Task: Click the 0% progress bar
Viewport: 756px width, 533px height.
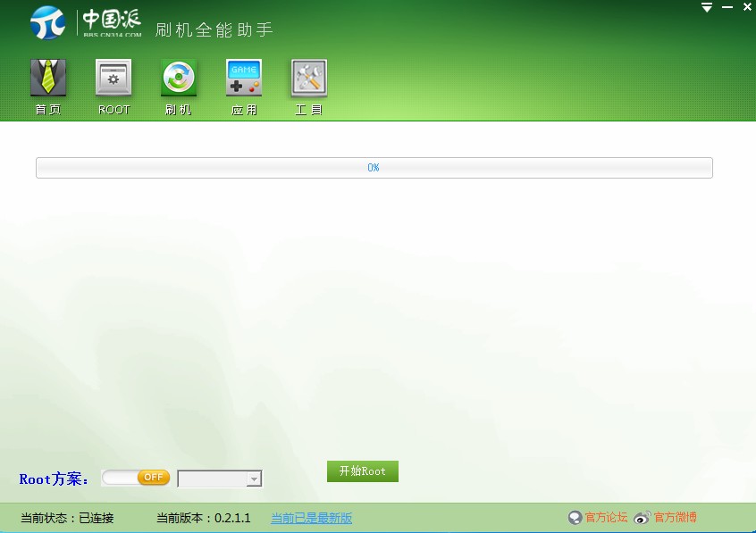Action: [x=374, y=168]
